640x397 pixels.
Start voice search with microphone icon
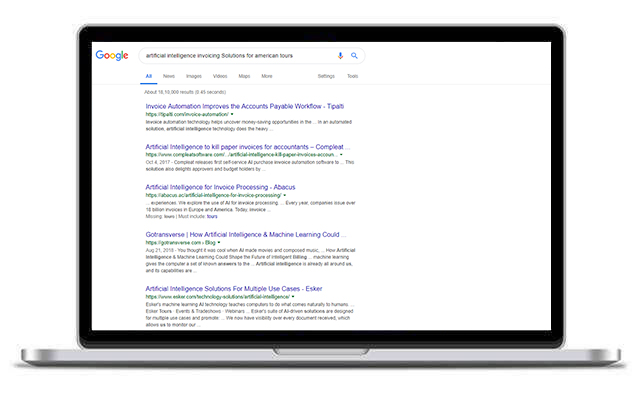(340, 55)
